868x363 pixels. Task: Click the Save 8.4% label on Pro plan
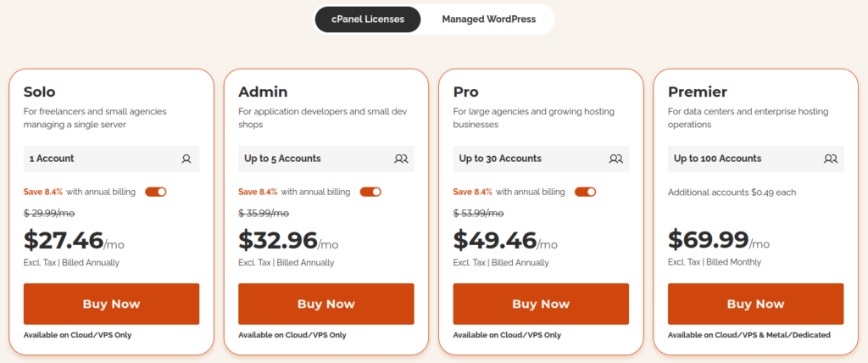coord(473,192)
